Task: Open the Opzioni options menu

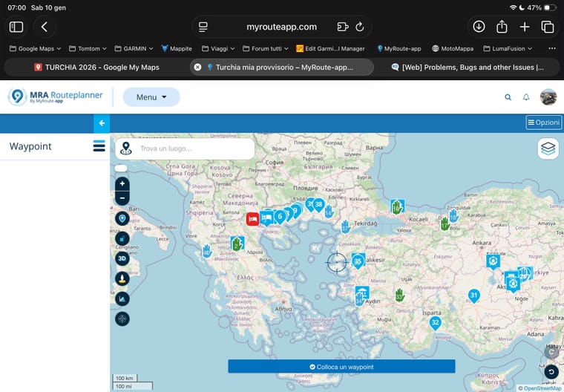Action: click(544, 122)
